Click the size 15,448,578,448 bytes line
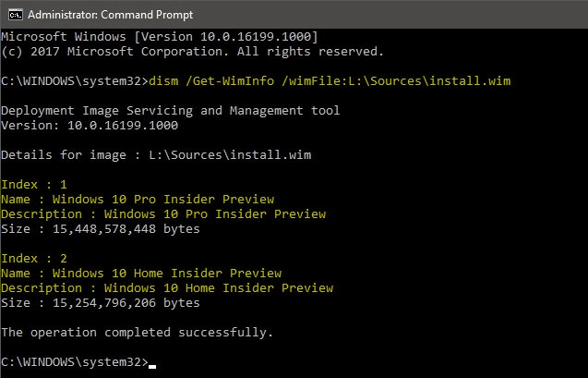Screen dimensions: 588x378 coord(100,229)
